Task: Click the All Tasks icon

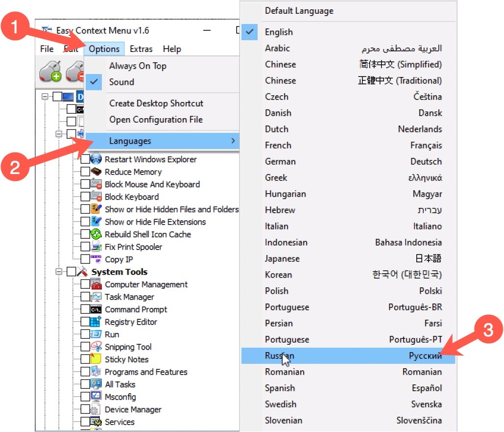Action: click(96, 384)
